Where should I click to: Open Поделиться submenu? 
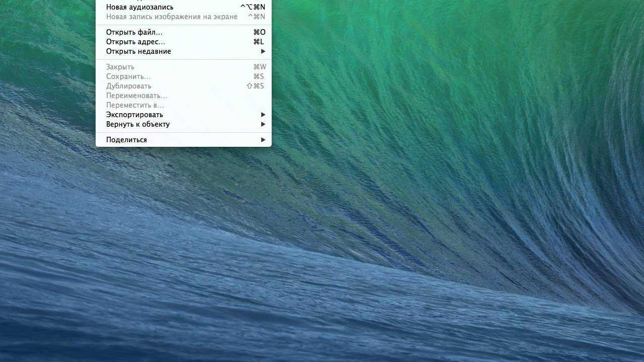(x=184, y=140)
